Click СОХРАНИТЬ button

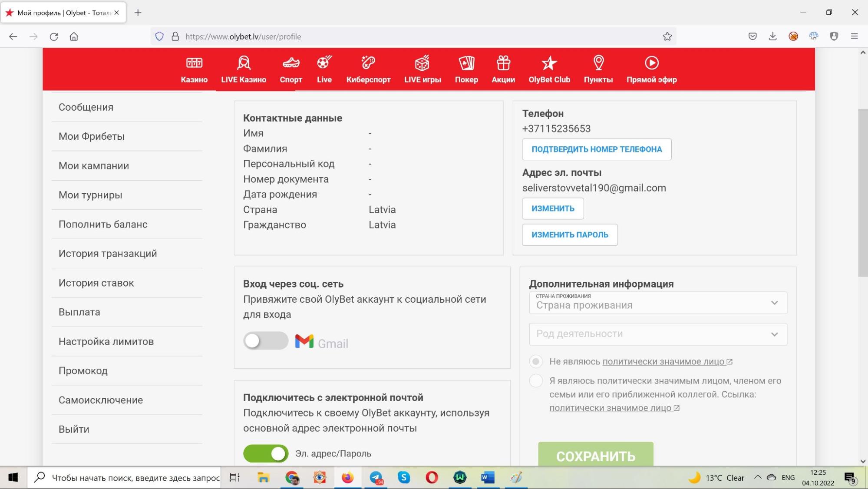[x=596, y=454]
